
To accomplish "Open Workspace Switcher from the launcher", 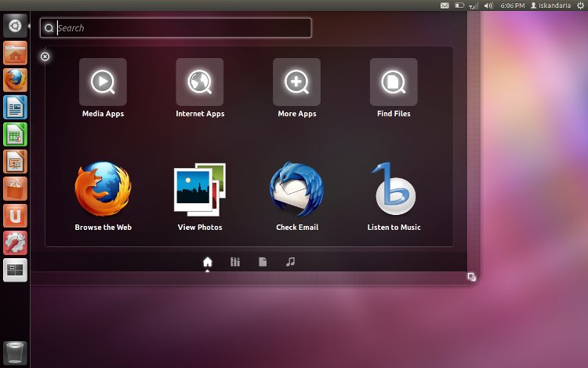I will click(15, 270).
